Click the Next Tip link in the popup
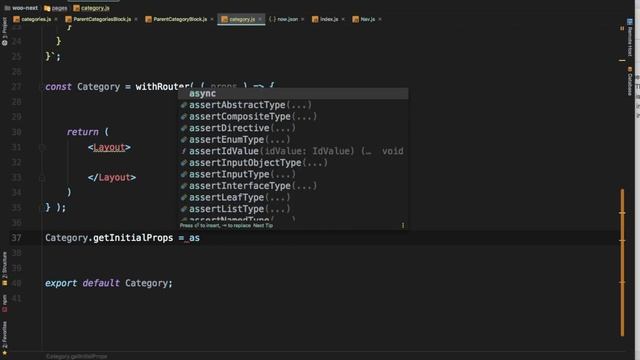 (x=262, y=225)
